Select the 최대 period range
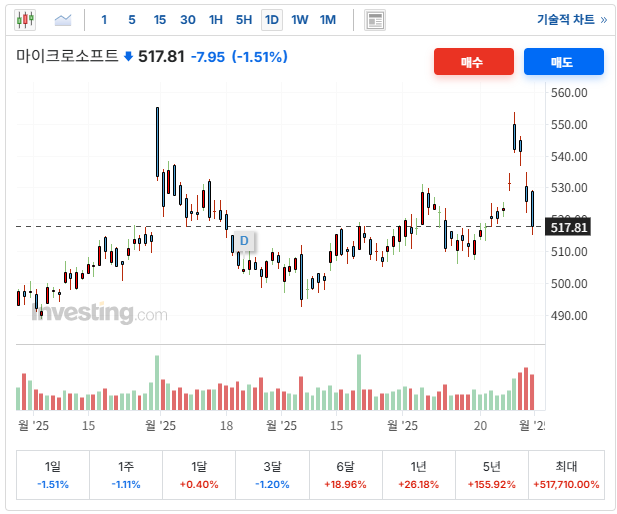 pos(566,475)
